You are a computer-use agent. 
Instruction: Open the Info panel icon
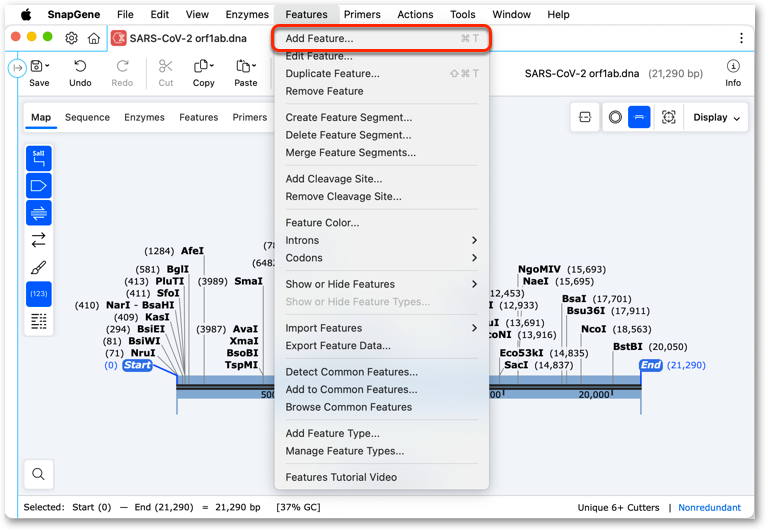[733, 66]
